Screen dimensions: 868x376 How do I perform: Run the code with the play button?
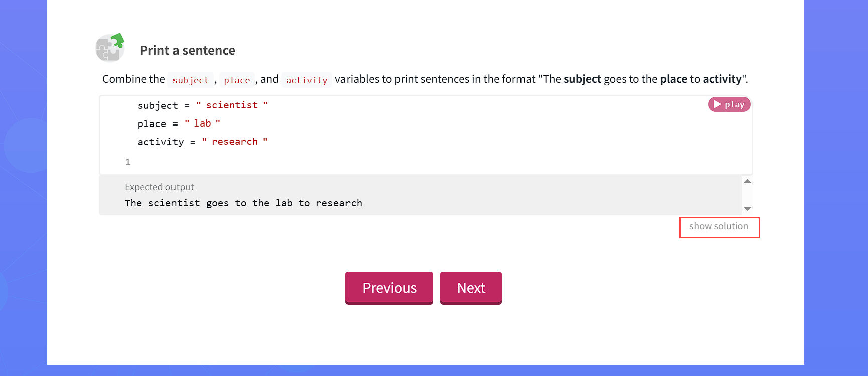(729, 104)
